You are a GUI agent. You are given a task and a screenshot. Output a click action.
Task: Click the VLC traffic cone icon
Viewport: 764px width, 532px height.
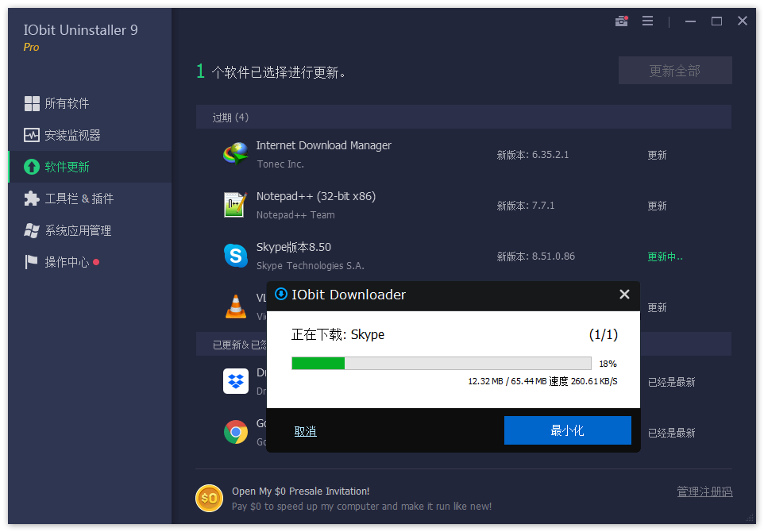[x=236, y=306]
